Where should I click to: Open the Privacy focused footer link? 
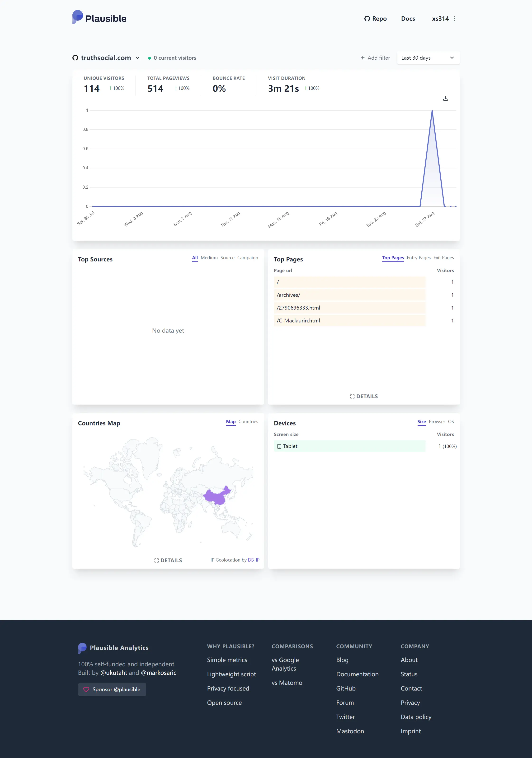coord(228,689)
